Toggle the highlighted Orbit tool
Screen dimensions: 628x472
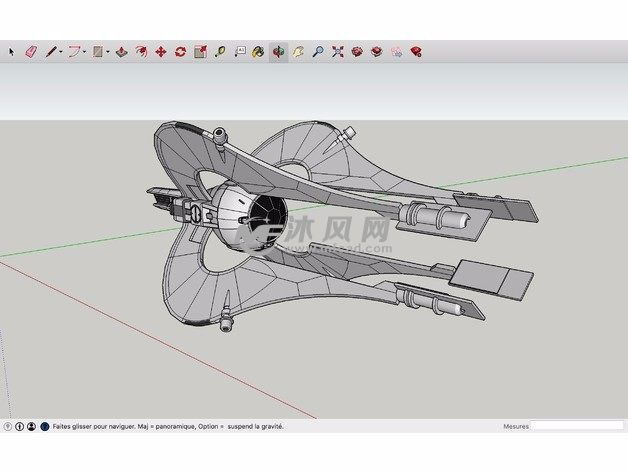tap(278, 51)
